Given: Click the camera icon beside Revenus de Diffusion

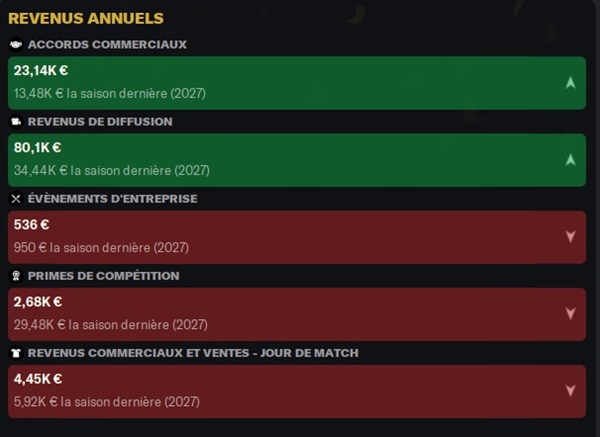Looking at the screenshot, I should (15, 122).
